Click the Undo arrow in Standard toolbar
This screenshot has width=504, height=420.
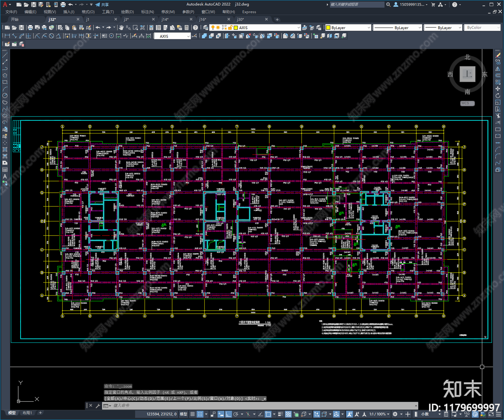coord(98,28)
